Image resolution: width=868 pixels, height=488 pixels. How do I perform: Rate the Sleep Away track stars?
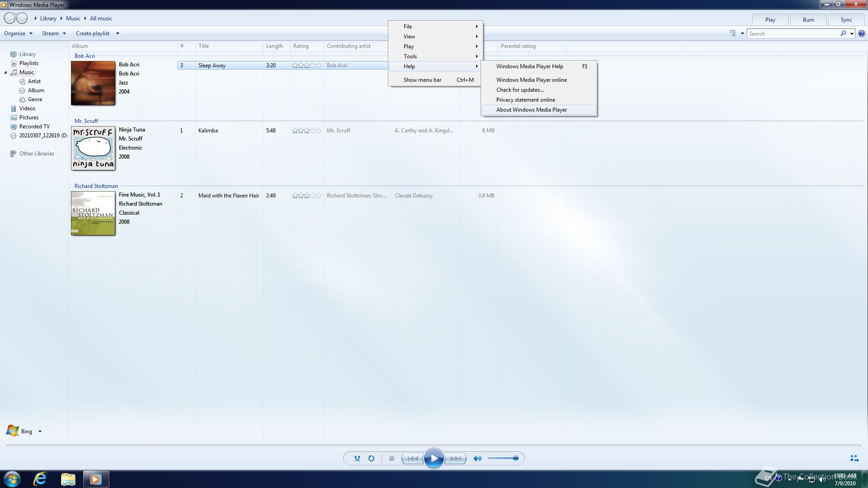coord(307,66)
